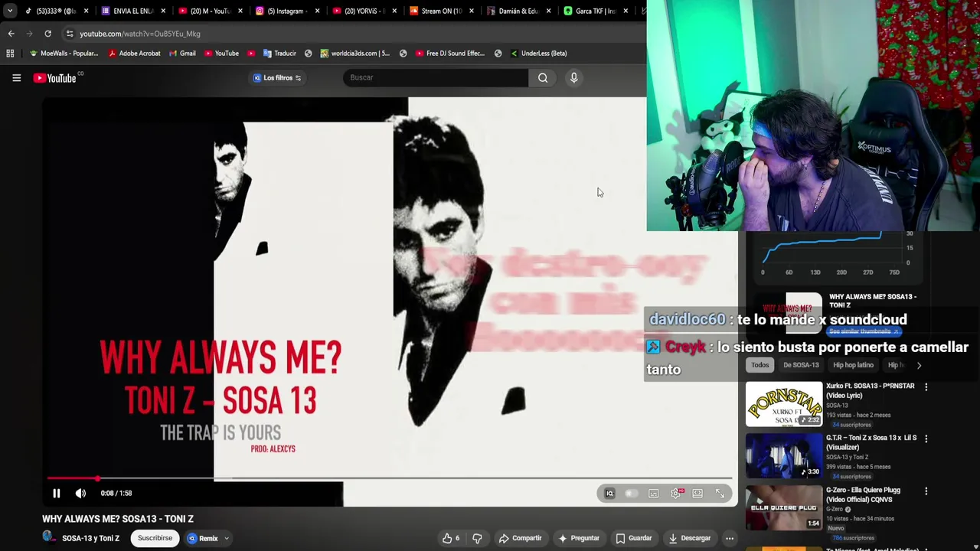Click the Remix button
This screenshot has height=551, width=980.
203,539
